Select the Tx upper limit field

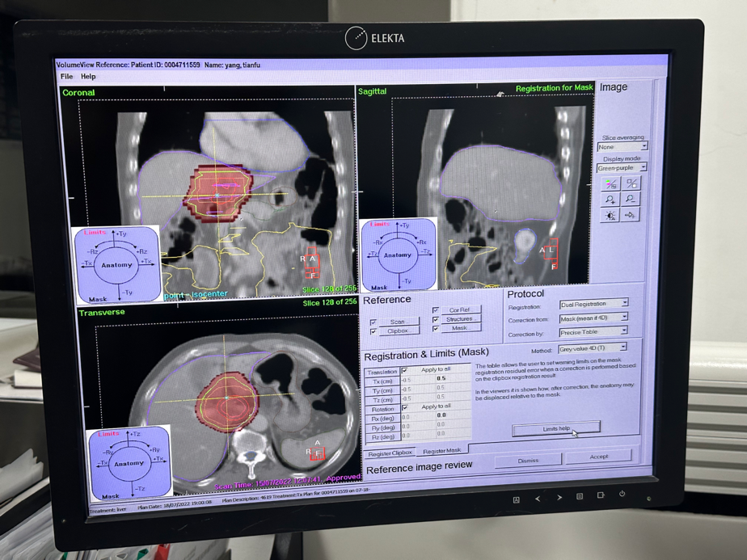pos(441,378)
